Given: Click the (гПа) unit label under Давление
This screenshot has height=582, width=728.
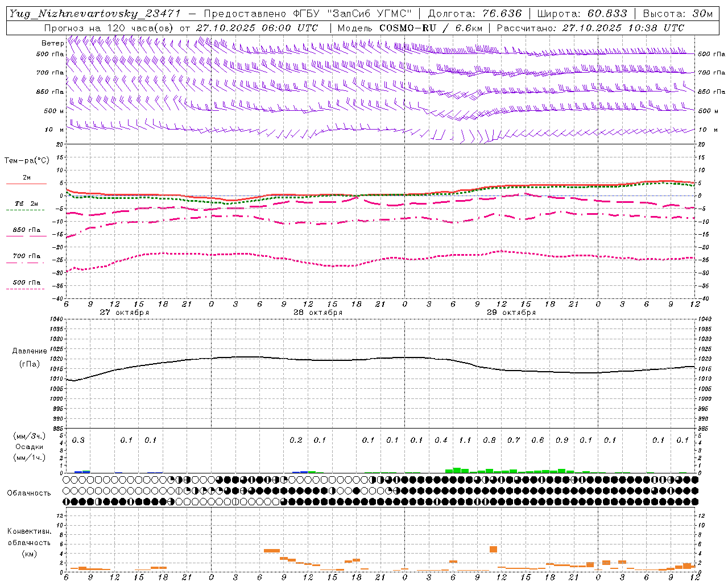Looking at the screenshot, I should coord(30,364).
